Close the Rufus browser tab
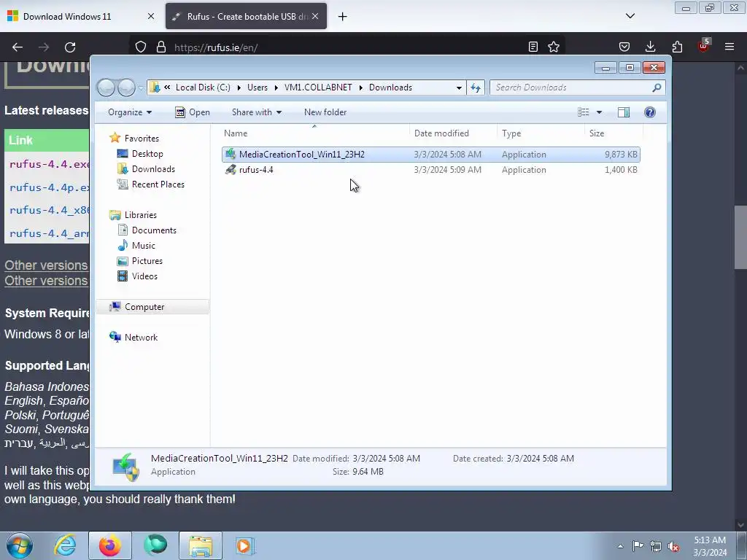Viewport: 747px width, 560px height. tap(315, 16)
